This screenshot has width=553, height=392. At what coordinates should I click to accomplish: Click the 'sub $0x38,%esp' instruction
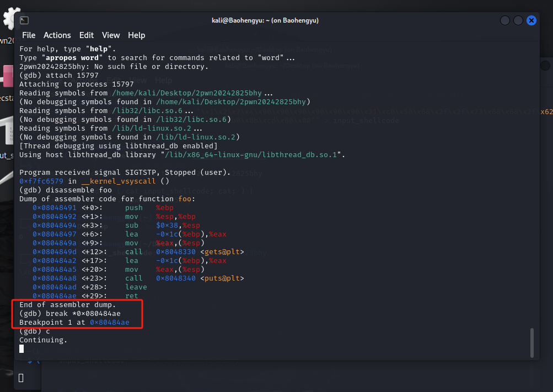163,225
